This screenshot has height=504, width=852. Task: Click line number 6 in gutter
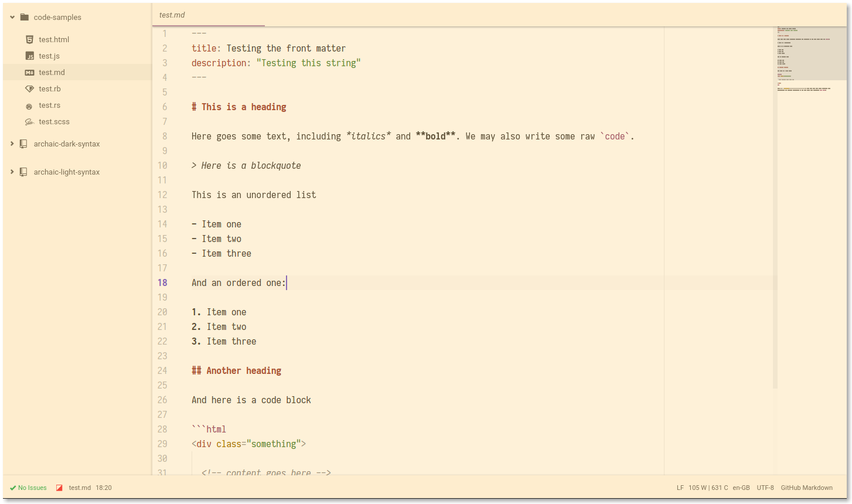click(165, 107)
